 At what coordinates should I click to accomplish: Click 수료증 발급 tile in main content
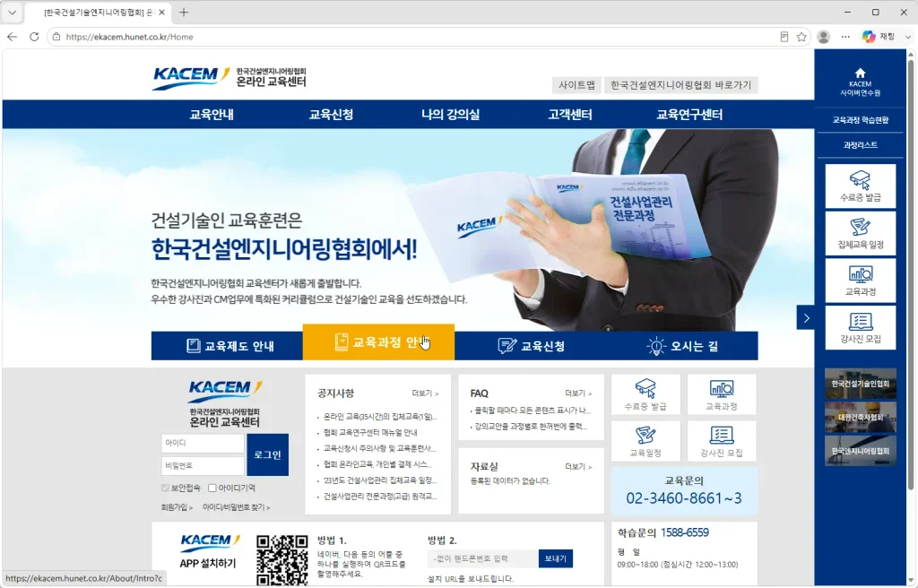pyautogui.click(x=645, y=394)
